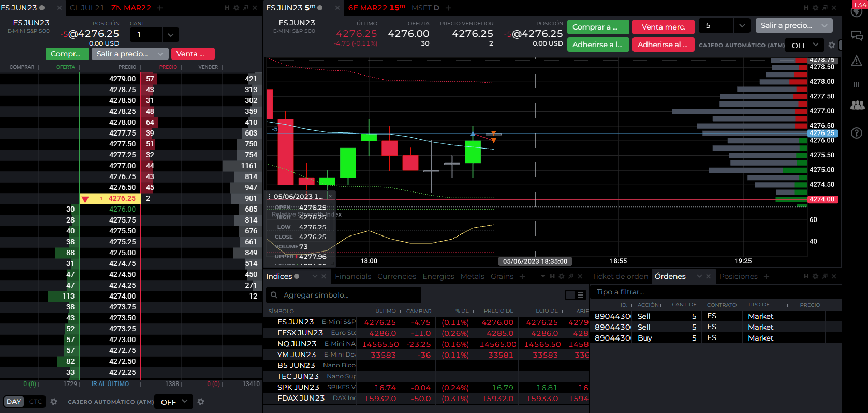Expand chart quantity 5 dropdown arrow
Screen dimensions: 868x413
tap(742, 25)
